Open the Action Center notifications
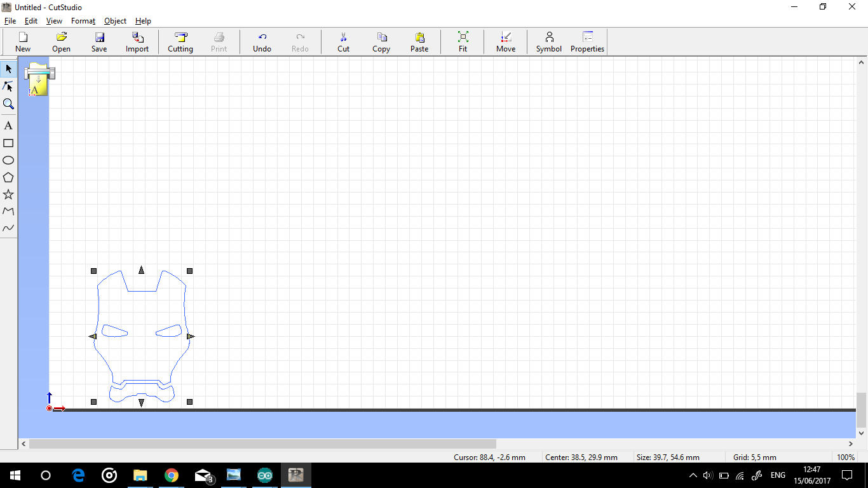The height and width of the screenshot is (488, 868). [x=847, y=475]
